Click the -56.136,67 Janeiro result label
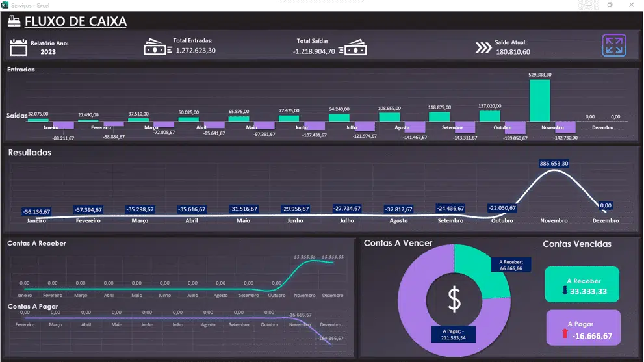 (36, 212)
